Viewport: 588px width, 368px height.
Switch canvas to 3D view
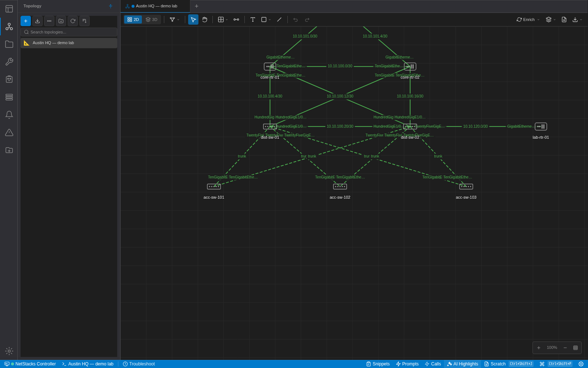[x=151, y=20]
